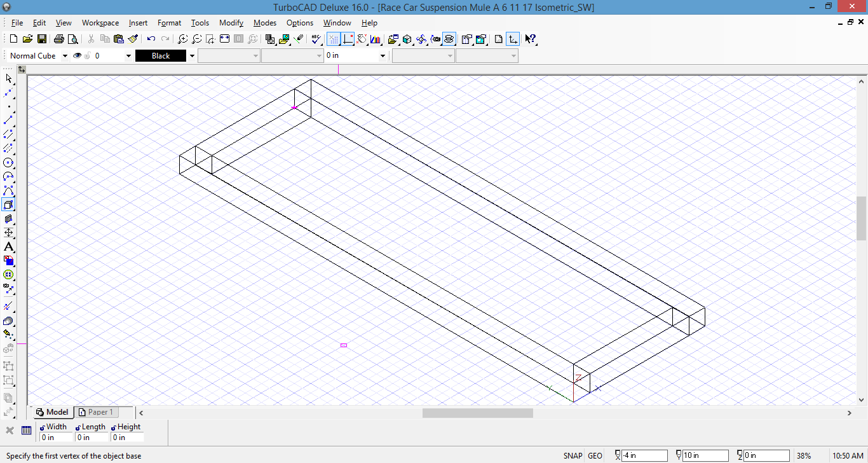Expand the pen color dropdown arrow
The height and width of the screenshot is (463, 868).
click(191, 55)
